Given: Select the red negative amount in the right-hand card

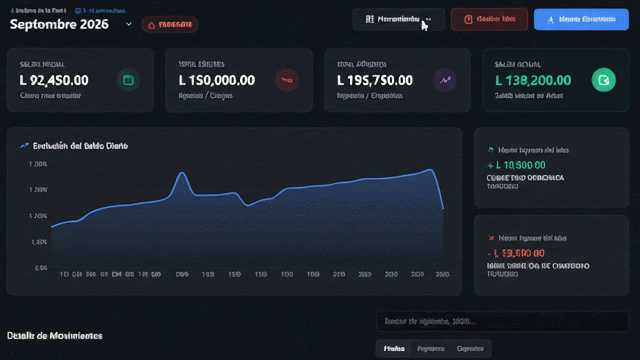Looking at the screenshot, I should (516, 253).
